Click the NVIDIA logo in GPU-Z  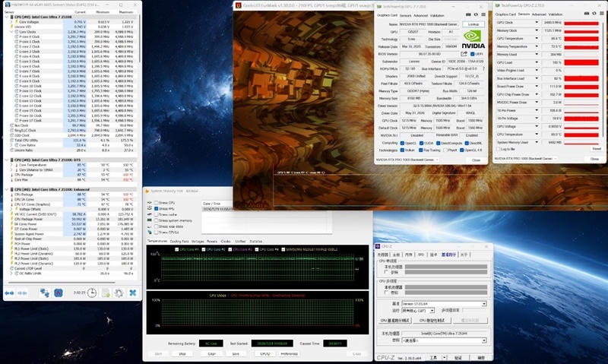pos(473,40)
